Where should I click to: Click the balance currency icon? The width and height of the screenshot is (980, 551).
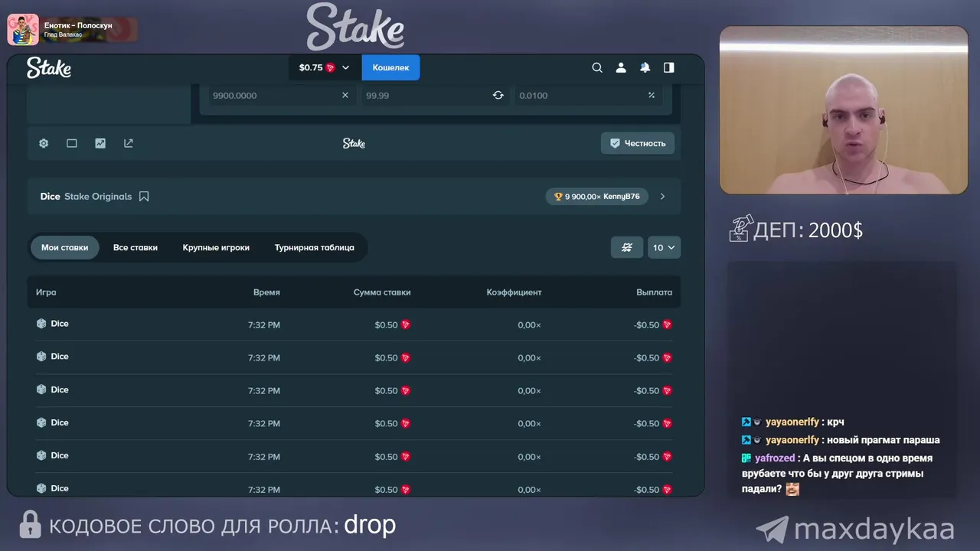pyautogui.click(x=331, y=67)
